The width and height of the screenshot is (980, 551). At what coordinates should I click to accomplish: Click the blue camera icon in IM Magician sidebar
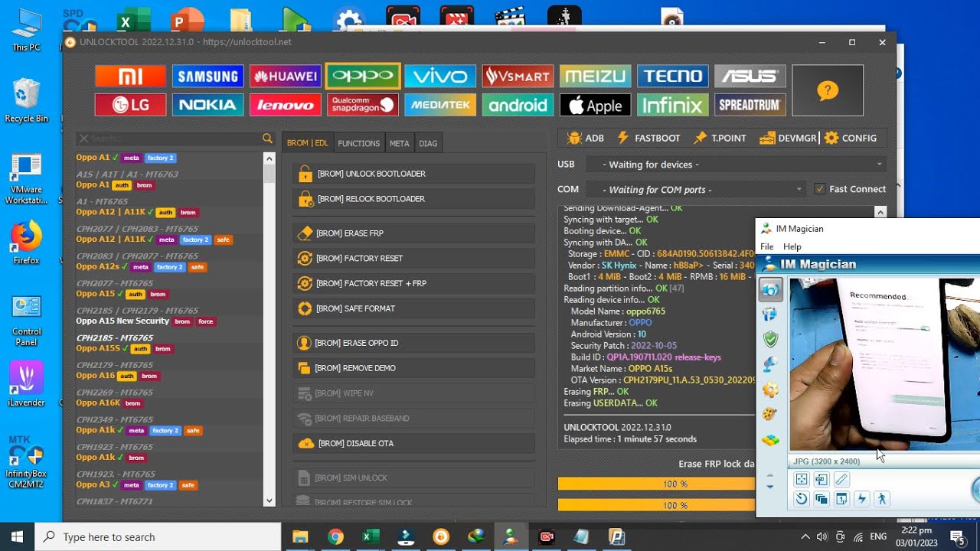click(770, 289)
